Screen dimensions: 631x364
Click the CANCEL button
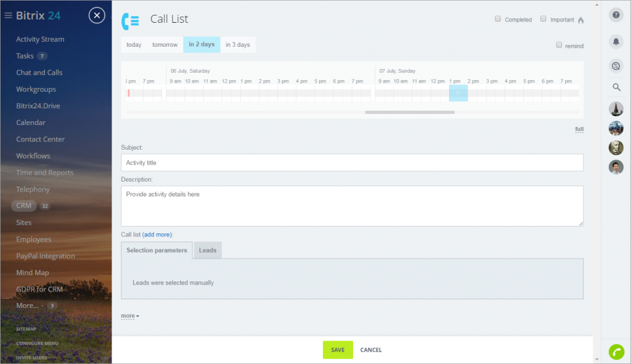coord(371,350)
